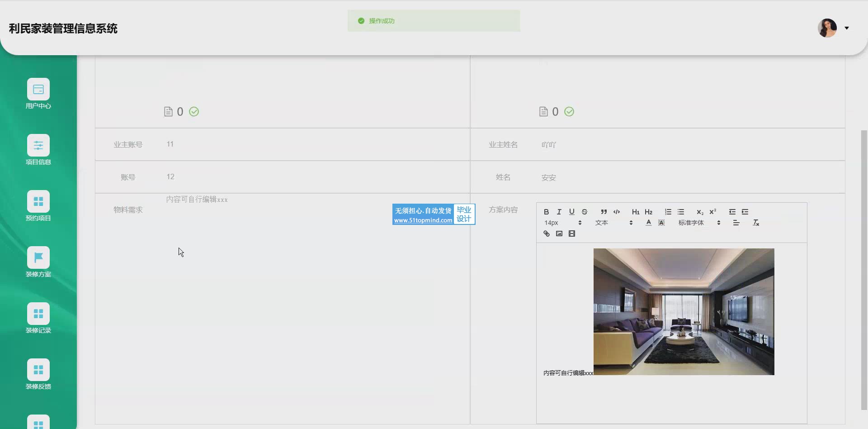
Task: Toggle bold formatting in the editor
Action: click(546, 212)
